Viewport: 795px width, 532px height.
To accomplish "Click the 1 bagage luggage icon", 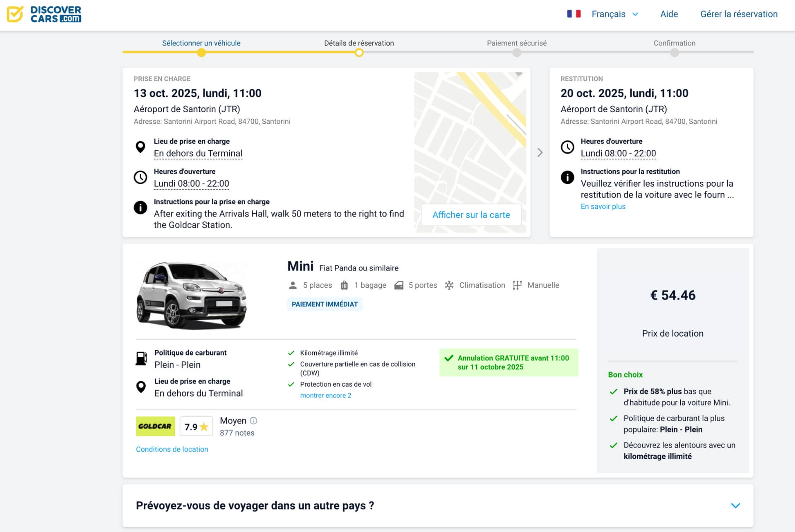I will coord(344,285).
